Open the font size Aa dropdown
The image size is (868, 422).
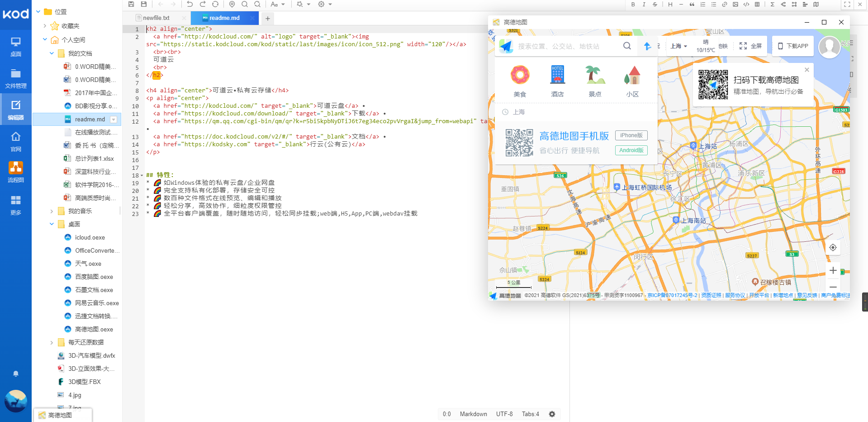coord(277,4)
